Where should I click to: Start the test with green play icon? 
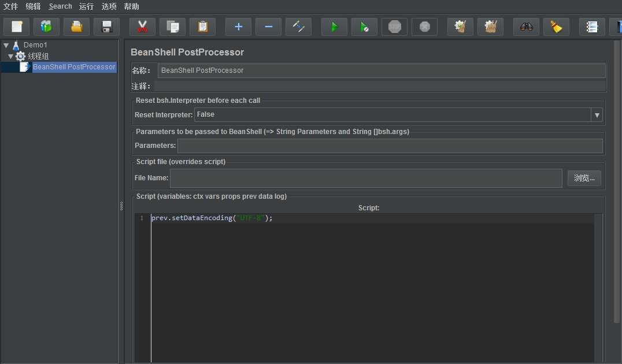point(334,27)
